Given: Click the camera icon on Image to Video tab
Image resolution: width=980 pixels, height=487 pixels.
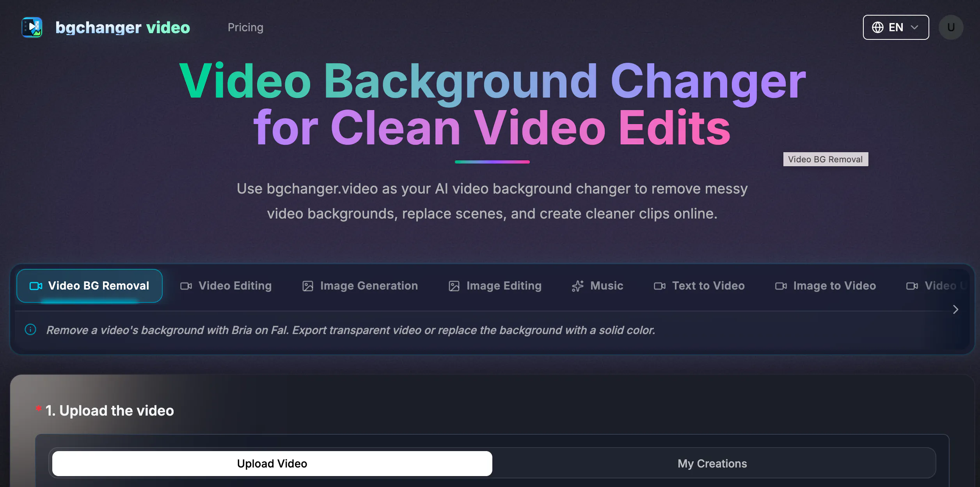Looking at the screenshot, I should [781, 286].
